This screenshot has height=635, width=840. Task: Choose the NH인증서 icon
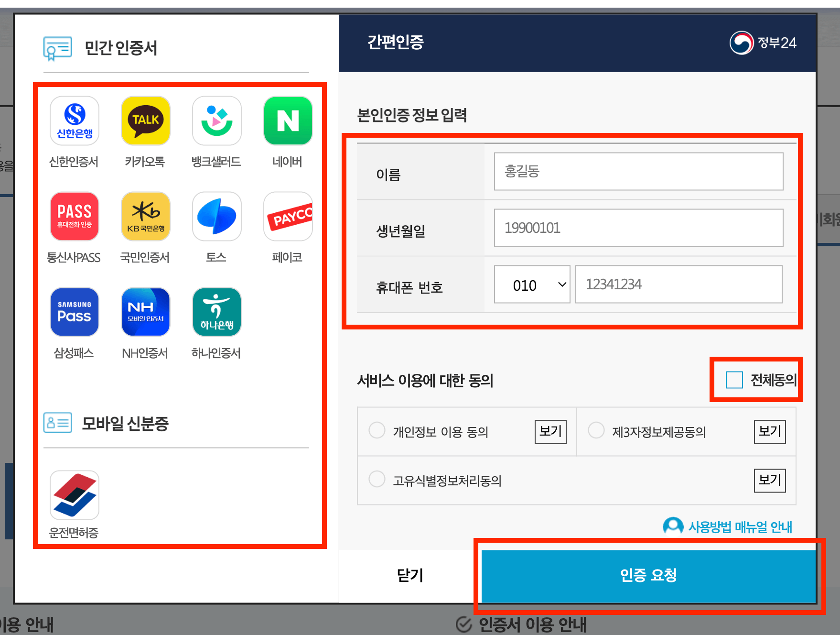point(145,312)
